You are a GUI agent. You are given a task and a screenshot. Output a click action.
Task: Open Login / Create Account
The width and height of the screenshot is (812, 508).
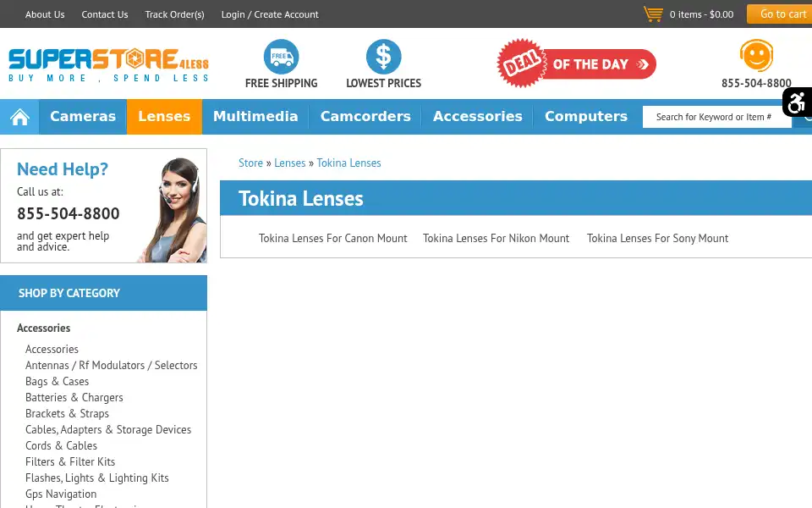point(270,14)
